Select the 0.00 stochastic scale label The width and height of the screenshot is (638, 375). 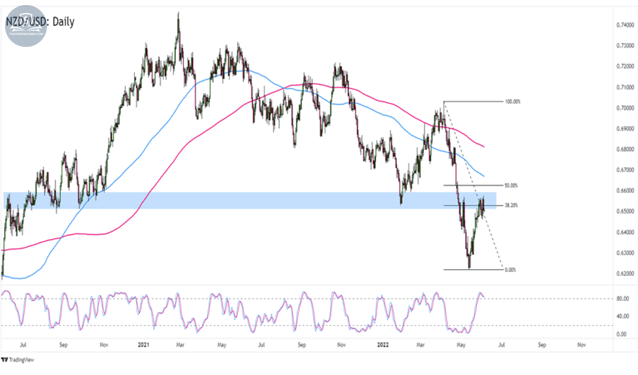622,334
